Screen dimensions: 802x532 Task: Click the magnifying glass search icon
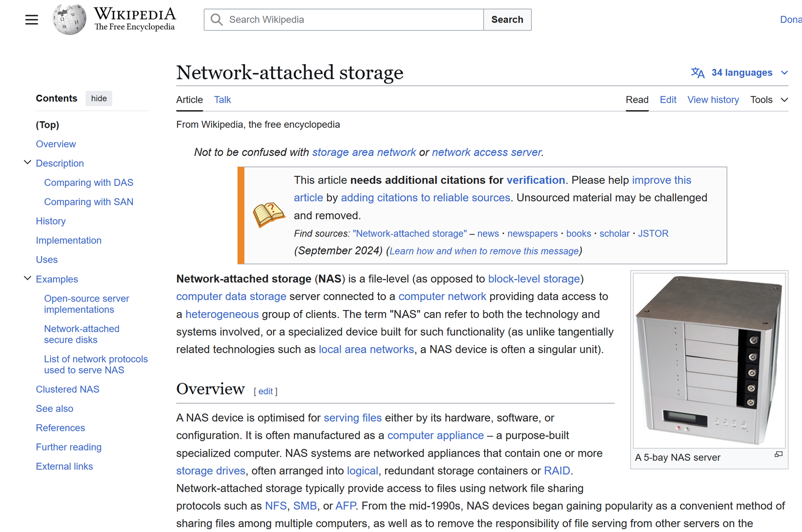(x=217, y=20)
